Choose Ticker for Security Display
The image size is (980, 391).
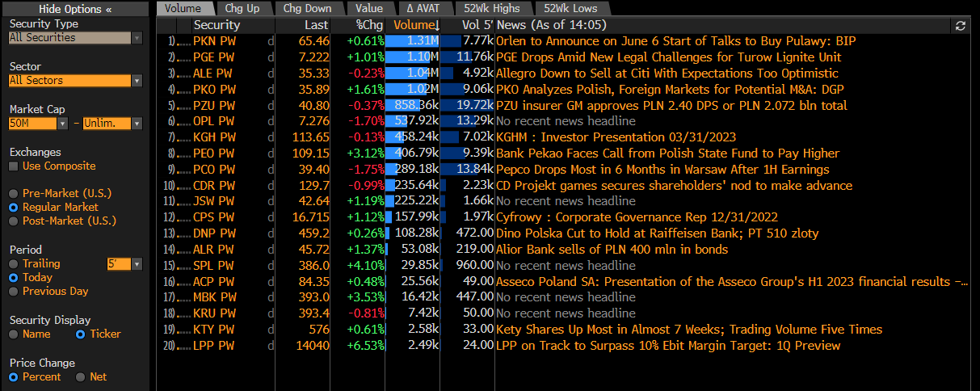[80, 334]
